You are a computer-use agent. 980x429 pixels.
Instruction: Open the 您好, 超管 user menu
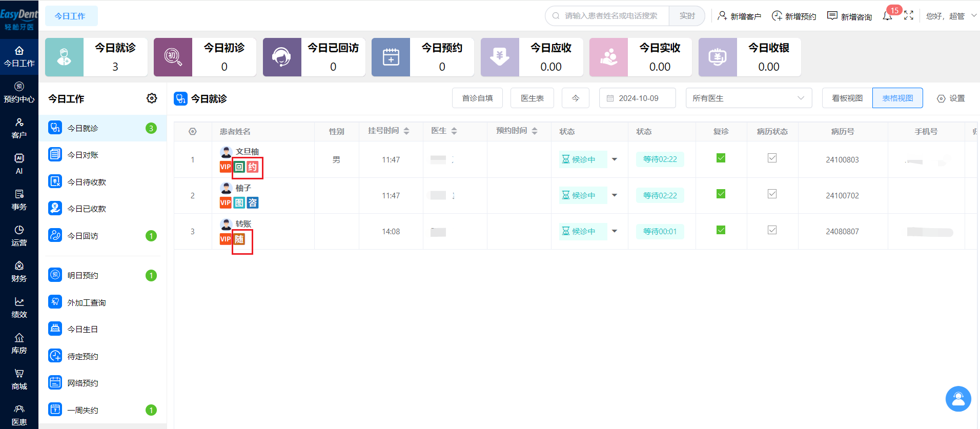[951, 16]
